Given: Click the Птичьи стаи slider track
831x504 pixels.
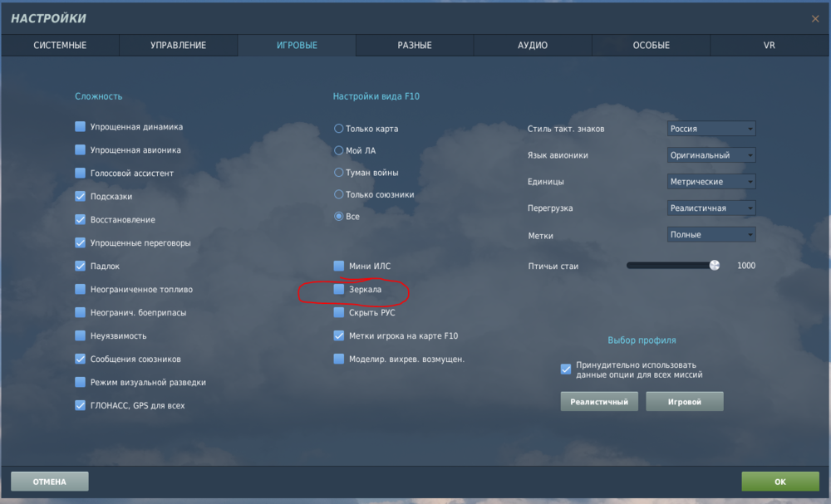Looking at the screenshot, I should click(671, 265).
